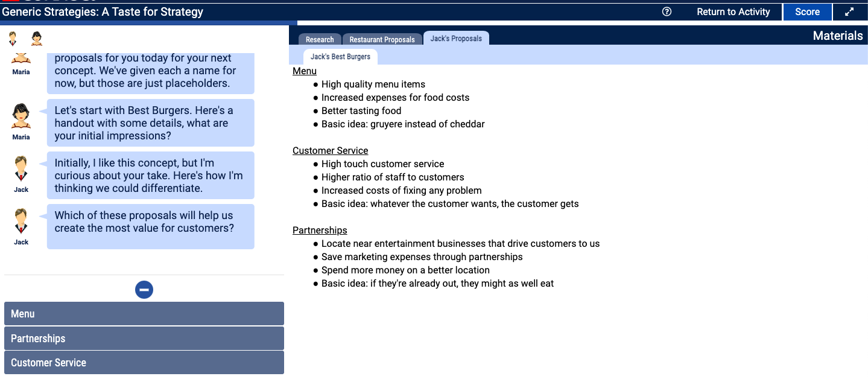Click 'High quality menu items' bullet

(373, 84)
